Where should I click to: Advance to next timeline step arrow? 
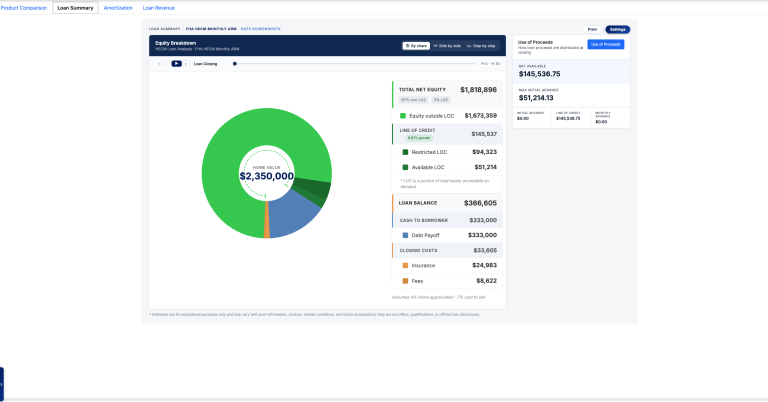tap(186, 64)
